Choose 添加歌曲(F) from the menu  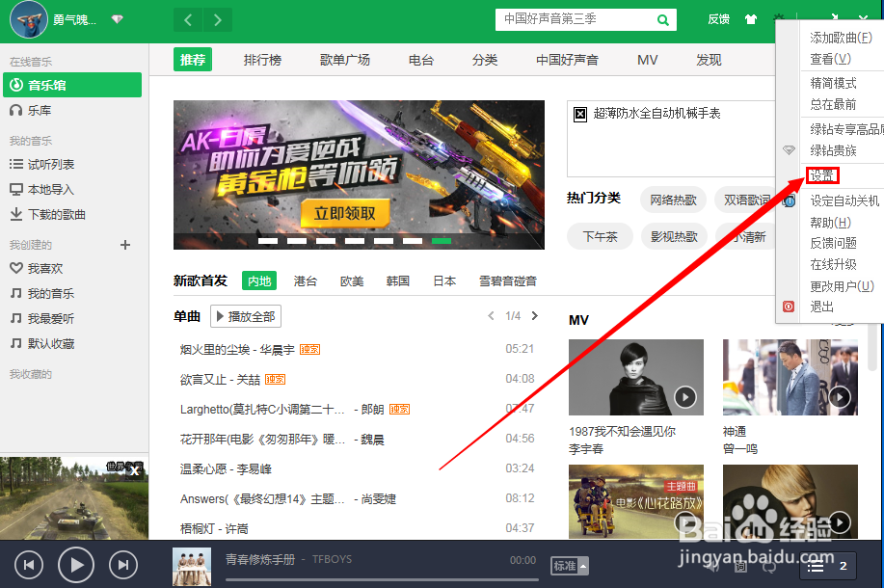coord(842,38)
